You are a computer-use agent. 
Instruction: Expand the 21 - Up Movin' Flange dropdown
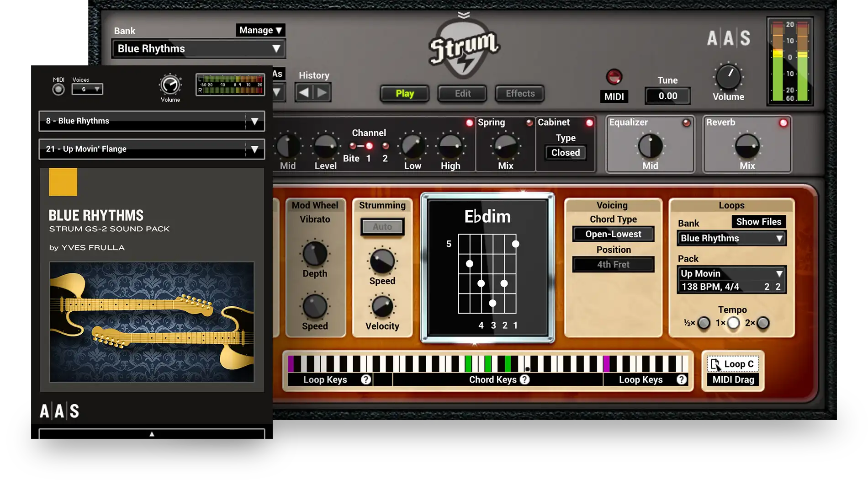pos(254,149)
